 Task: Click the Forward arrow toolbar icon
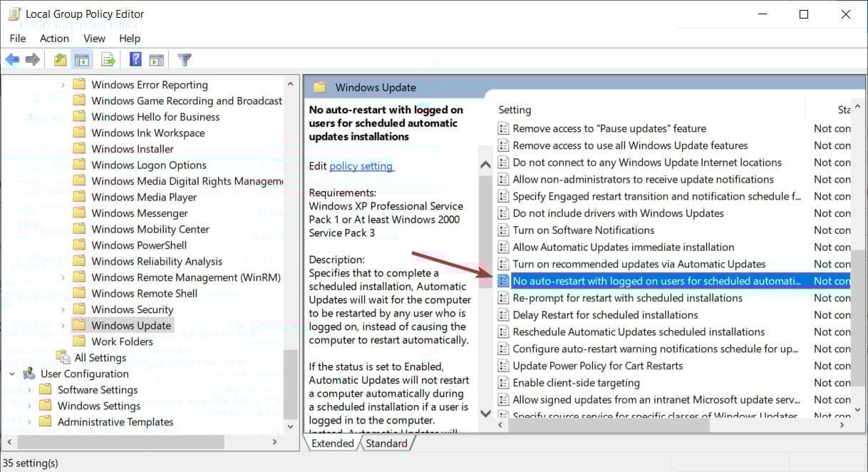(x=32, y=60)
